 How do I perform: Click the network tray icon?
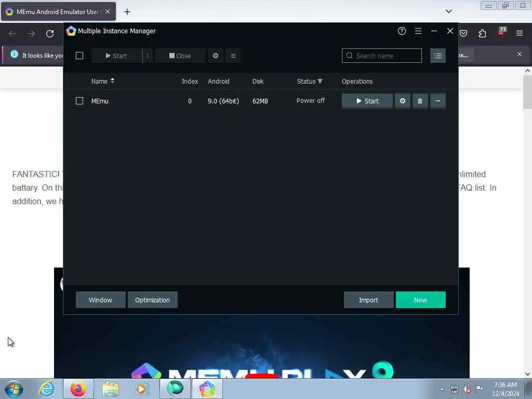(x=455, y=390)
